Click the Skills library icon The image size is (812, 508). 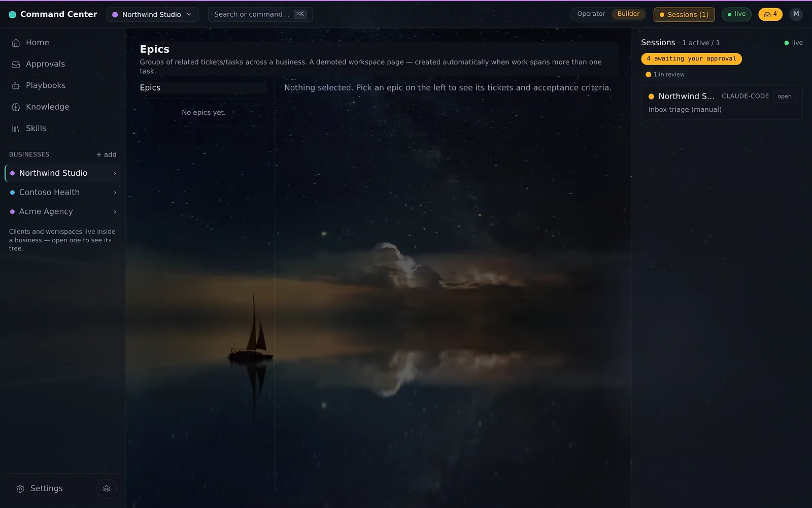16,129
